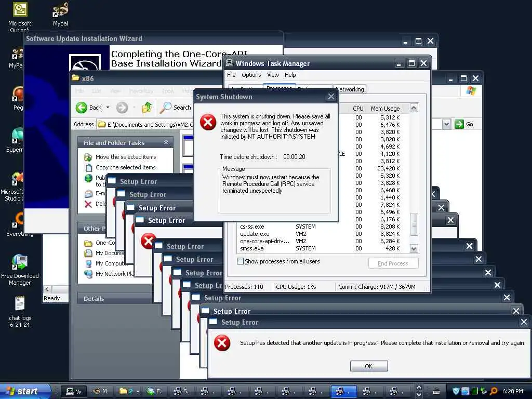Click the process list scrollbar thumb
The height and width of the screenshot is (399, 532).
414,224
